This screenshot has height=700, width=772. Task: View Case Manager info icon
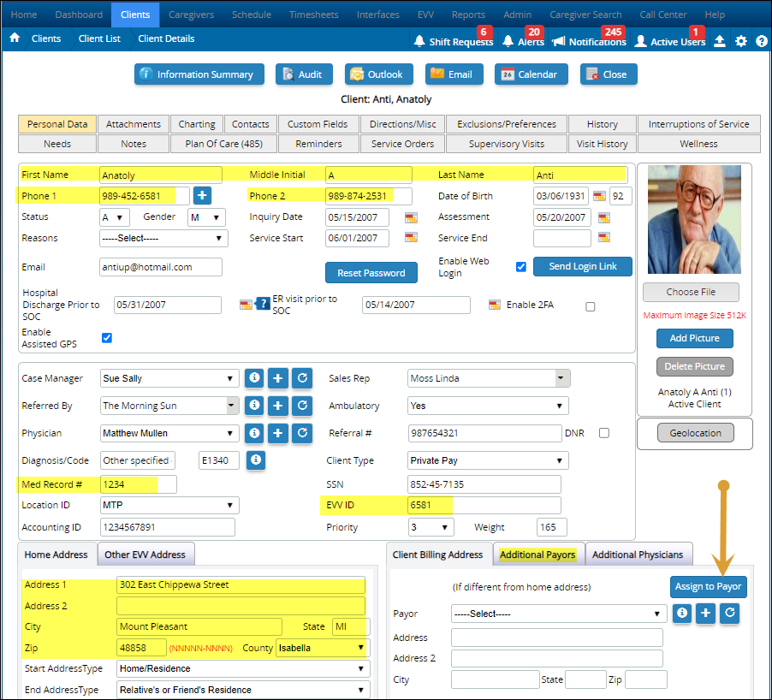[254, 378]
